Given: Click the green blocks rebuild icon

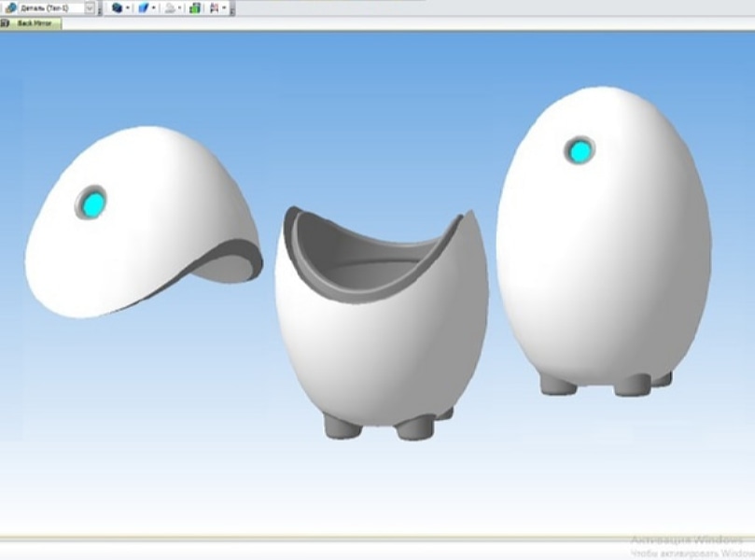Looking at the screenshot, I should click(195, 7).
